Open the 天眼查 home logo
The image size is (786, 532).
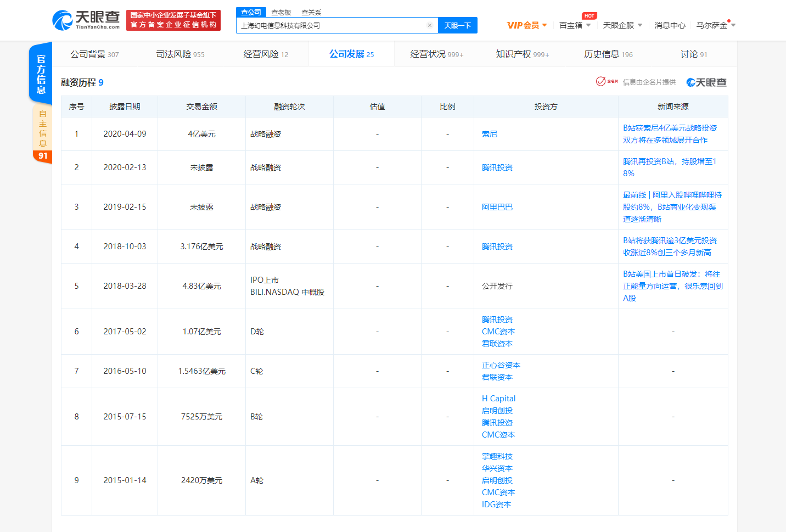click(x=86, y=20)
